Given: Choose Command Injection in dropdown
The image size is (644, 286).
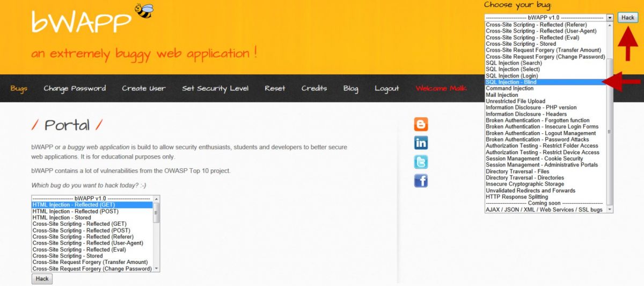Looking at the screenshot, I should [x=545, y=89].
